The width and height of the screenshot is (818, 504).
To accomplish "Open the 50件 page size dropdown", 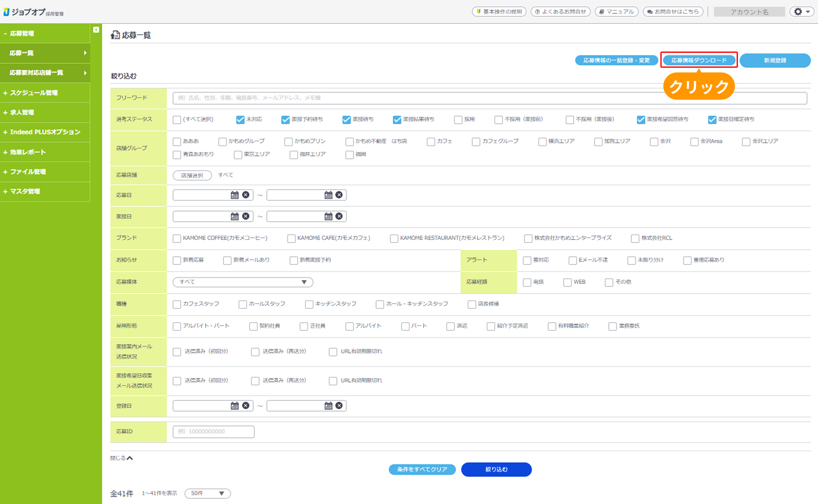I will (207, 493).
